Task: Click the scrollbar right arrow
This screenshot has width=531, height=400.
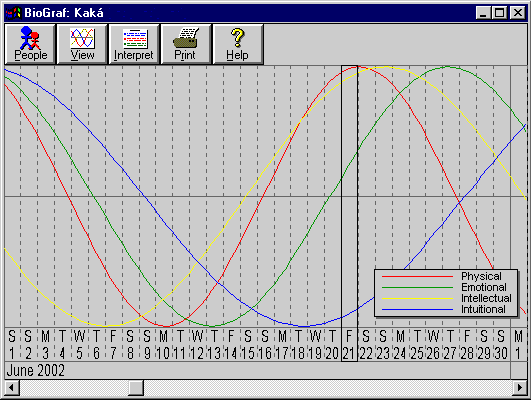Action: [x=519, y=387]
